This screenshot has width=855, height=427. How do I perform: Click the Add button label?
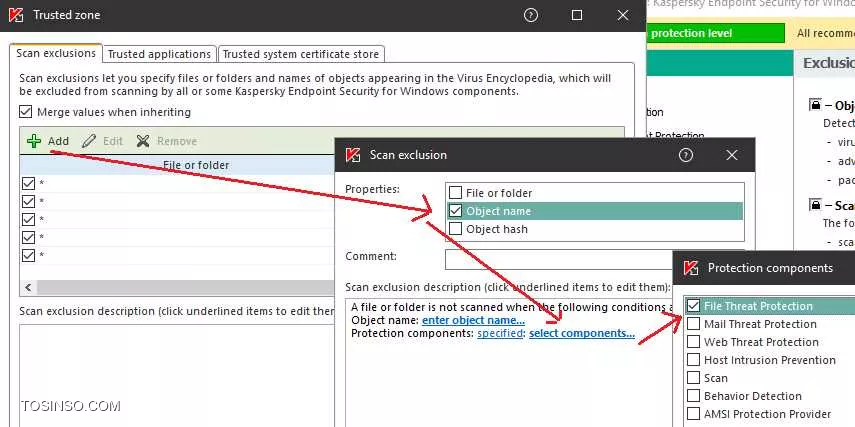tap(58, 141)
